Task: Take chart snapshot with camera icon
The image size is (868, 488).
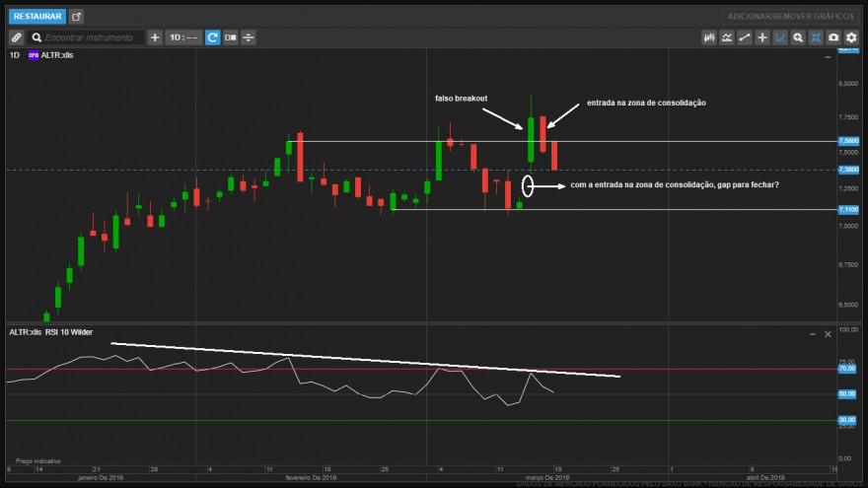Action: (x=833, y=37)
